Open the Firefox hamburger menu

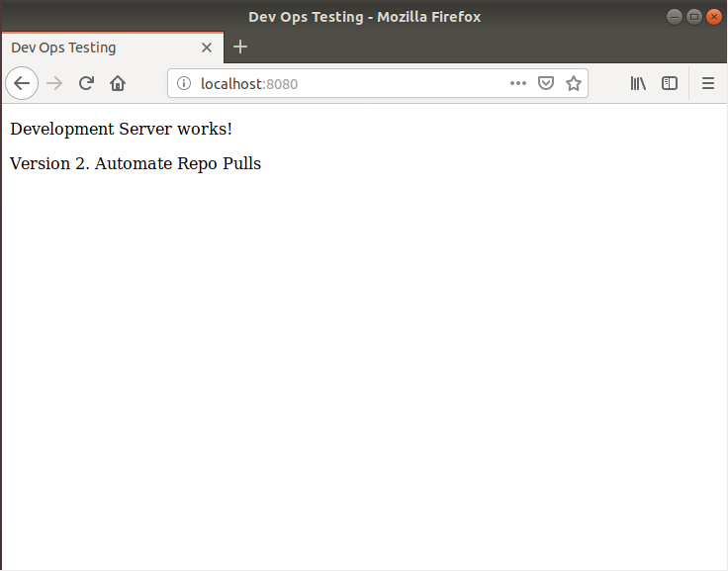point(708,84)
